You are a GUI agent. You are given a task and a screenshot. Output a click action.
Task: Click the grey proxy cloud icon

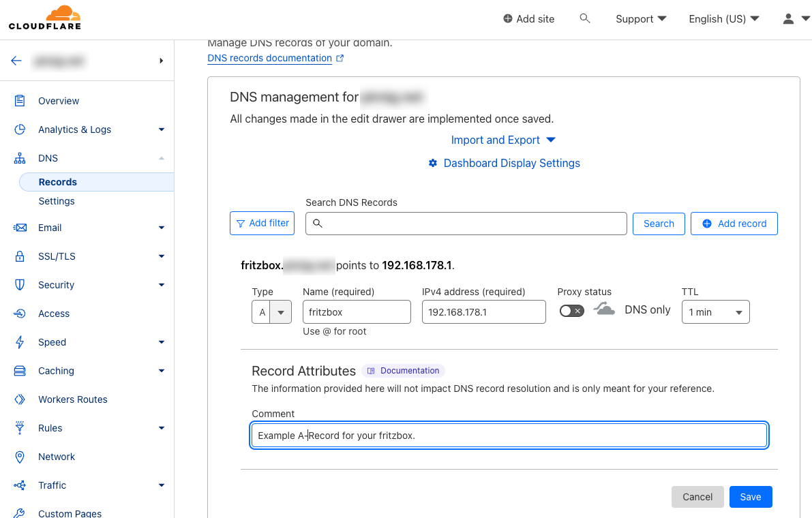point(604,309)
